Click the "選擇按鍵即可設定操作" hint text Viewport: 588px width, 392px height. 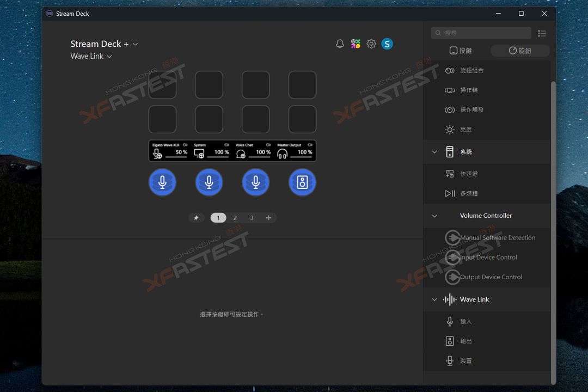tap(231, 314)
